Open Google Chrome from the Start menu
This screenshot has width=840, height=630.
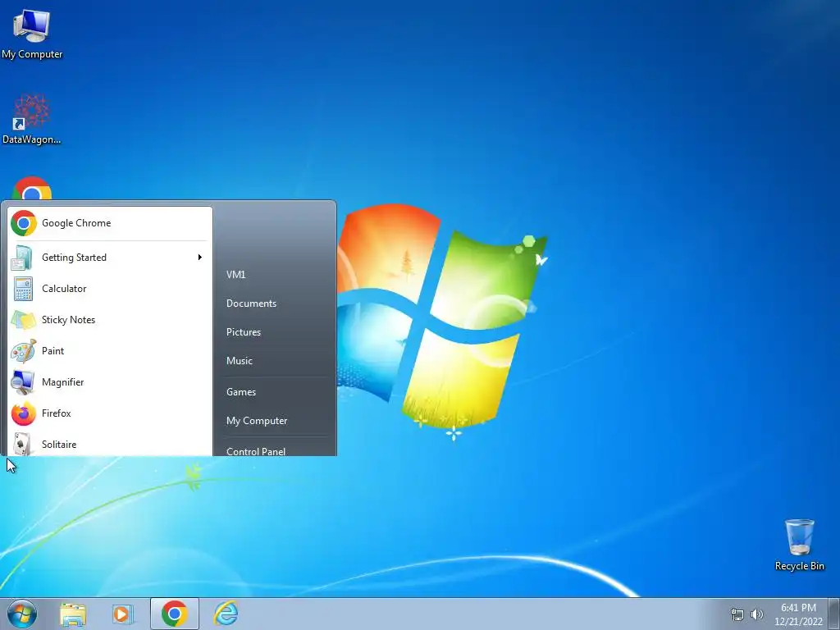[109, 223]
